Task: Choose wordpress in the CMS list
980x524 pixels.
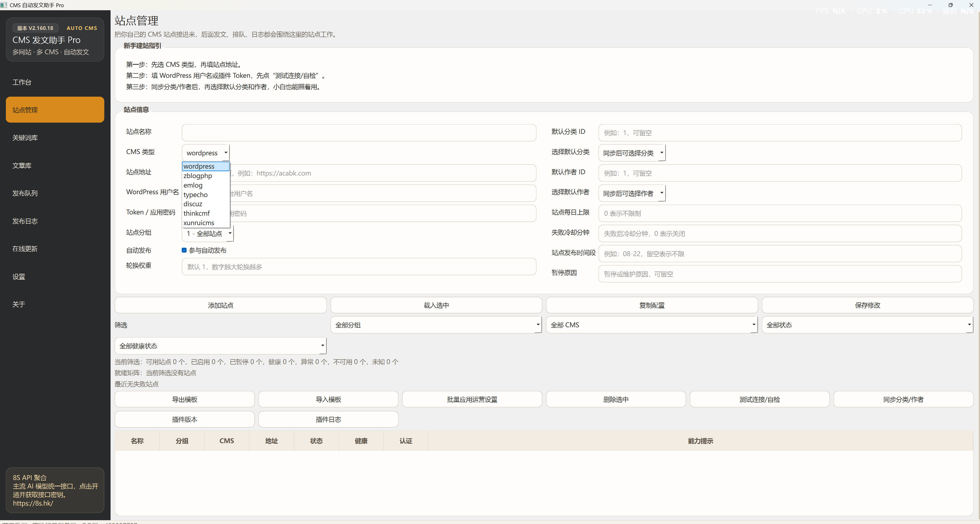Action: pos(206,166)
